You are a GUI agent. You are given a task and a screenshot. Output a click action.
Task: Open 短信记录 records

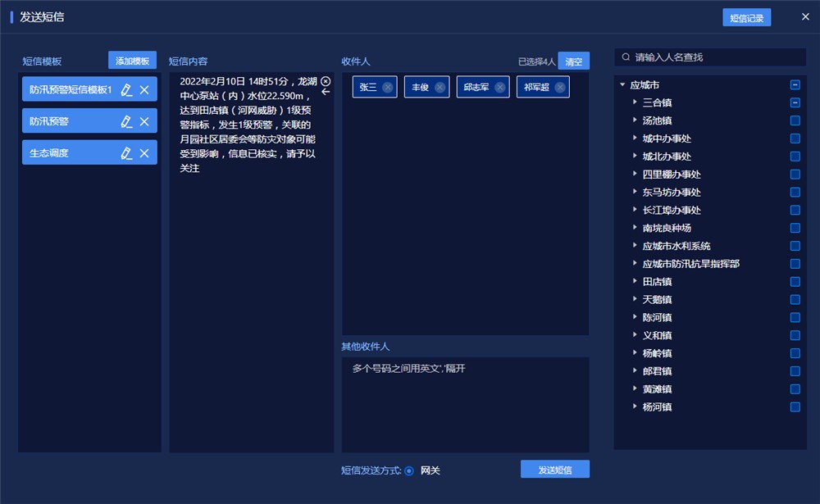[746, 17]
